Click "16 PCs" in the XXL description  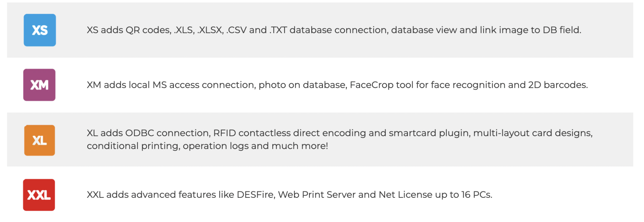[x=476, y=195]
